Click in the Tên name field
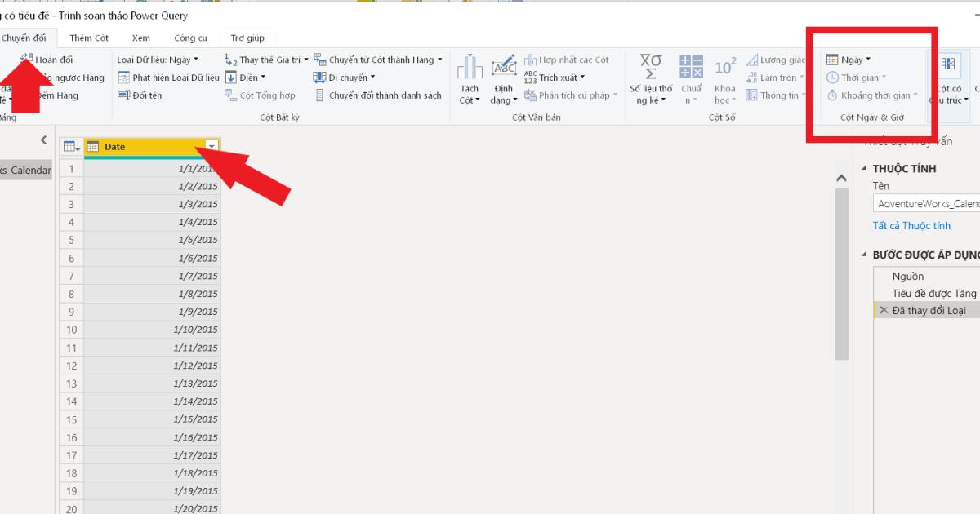The width and height of the screenshot is (980, 514). [x=926, y=204]
